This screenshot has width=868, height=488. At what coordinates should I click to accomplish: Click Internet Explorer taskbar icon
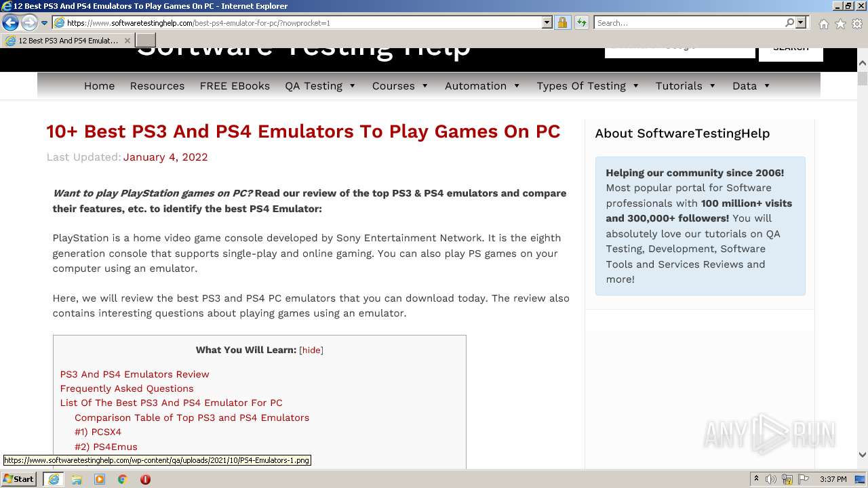tap(54, 479)
